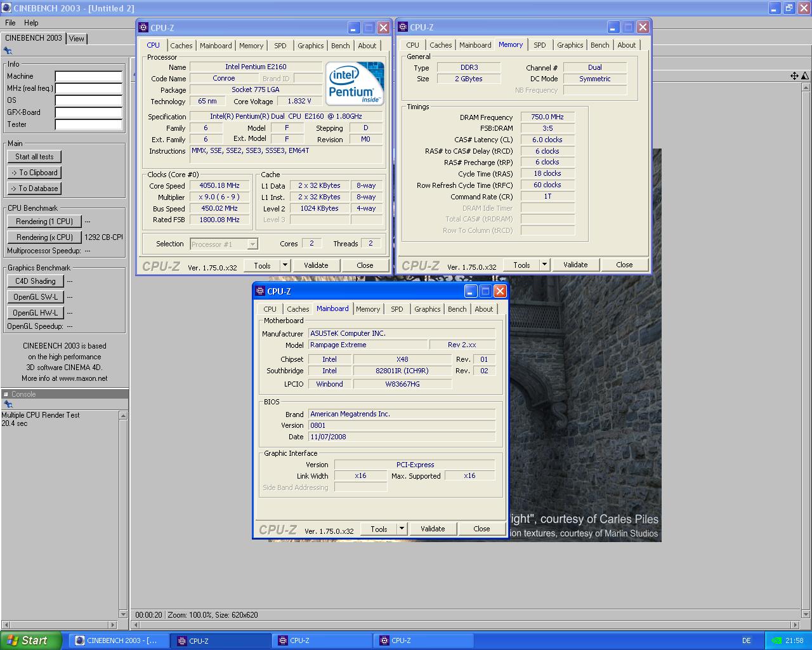This screenshot has width=812, height=650.
Task: Expand the Tools arrow in the Memory window
Action: (544, 265)
